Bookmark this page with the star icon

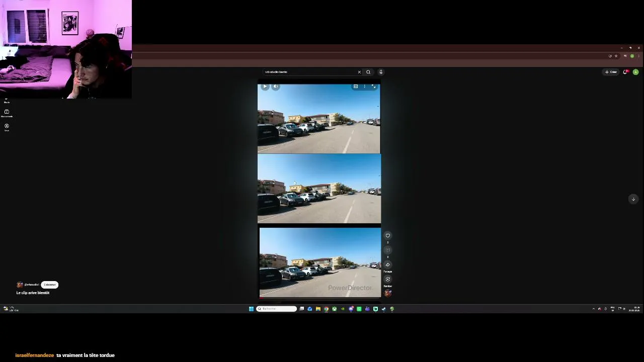coord(616,56)
